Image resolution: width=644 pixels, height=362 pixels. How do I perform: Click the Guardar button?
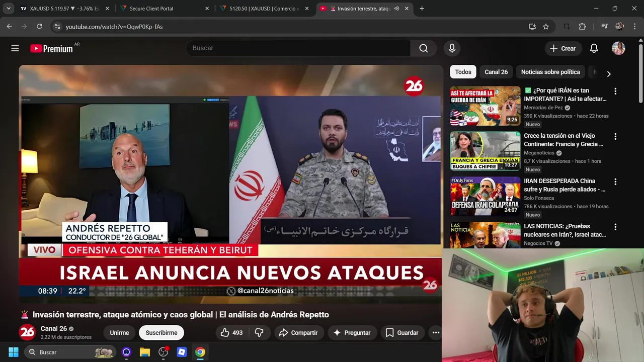point(402,332)
